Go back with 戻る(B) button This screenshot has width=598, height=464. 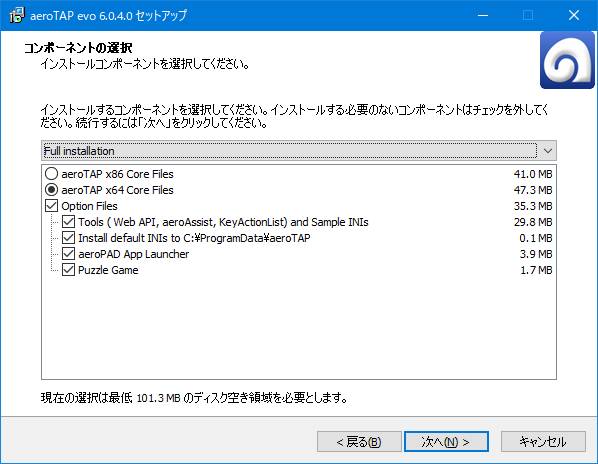[x=359, y=442]
